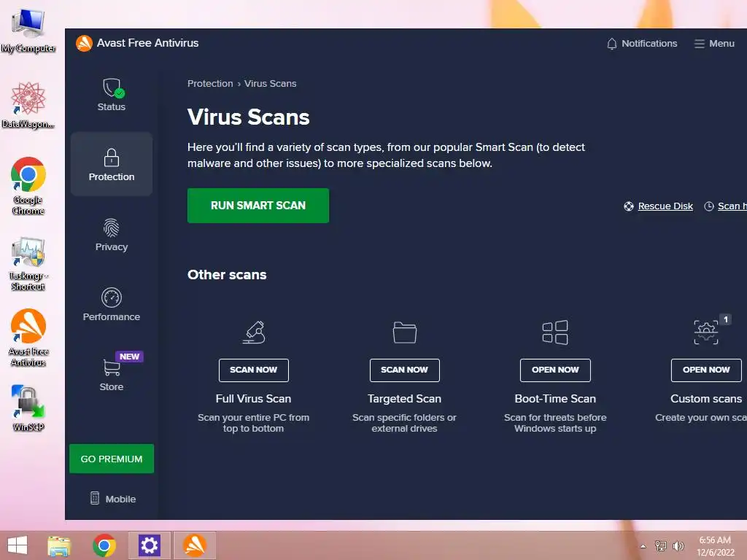Image resolution: width=747 pixels, height=560 pixels.
Task: Click OPEN NOW for Boot-Time Scan
Action: (555, 370)
